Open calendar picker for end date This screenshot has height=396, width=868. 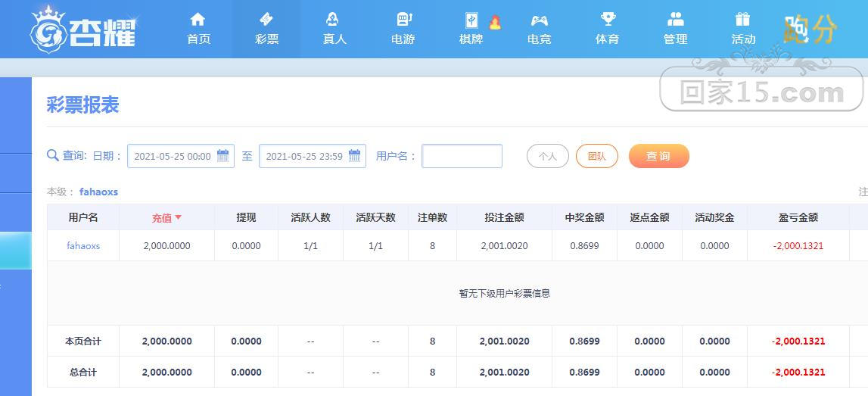(354, 156)
